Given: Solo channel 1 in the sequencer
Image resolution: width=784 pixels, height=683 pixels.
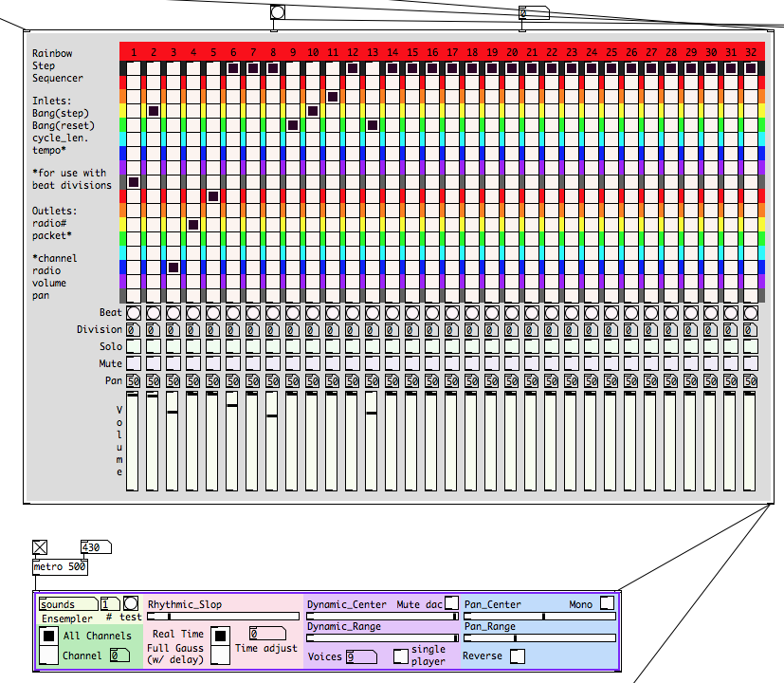Looking at the screenshot, I should point(134,346).
